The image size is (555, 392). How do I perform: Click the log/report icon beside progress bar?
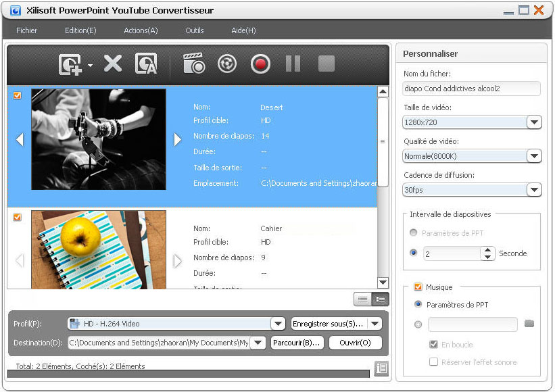point(381,368)
